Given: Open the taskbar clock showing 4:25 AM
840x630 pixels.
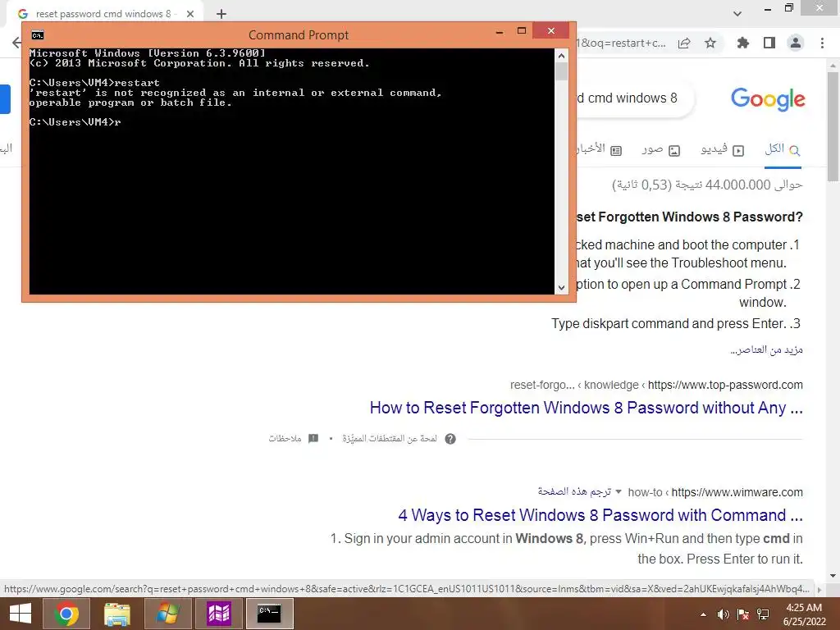Looking at the screenshot, I should point(804,614).
